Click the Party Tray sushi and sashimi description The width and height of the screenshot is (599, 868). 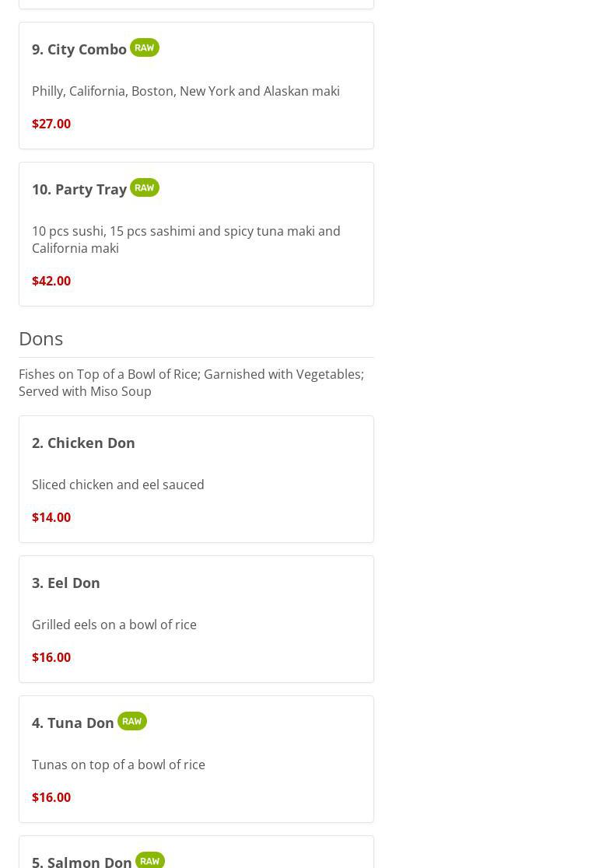pyautogui.click(x=186, y=240)
